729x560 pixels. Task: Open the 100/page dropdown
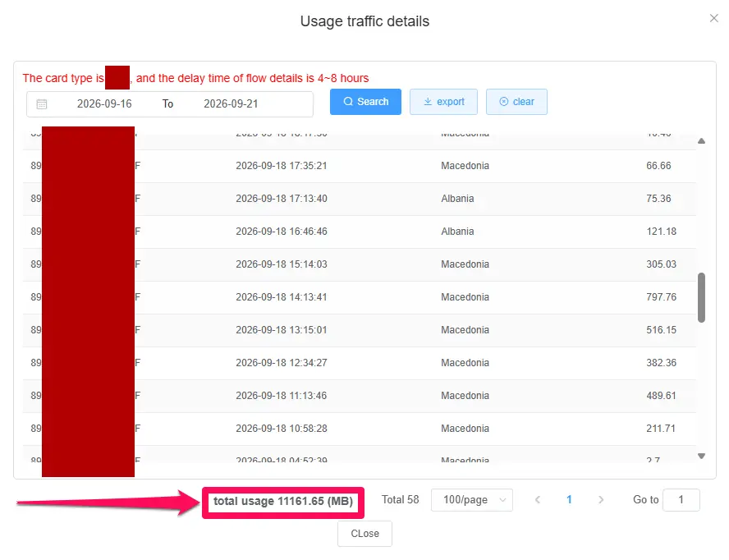(x=472, y=500)
